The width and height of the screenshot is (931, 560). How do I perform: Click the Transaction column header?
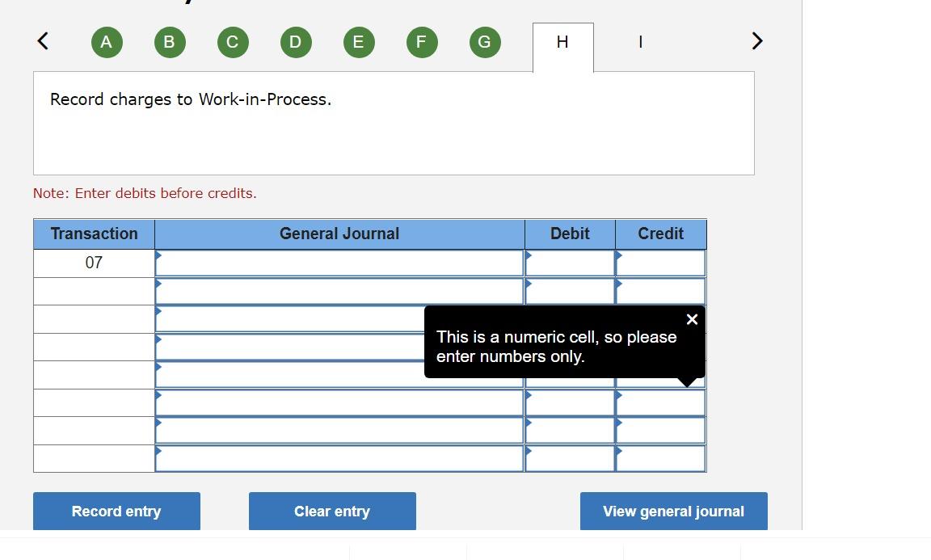pyautogui.click(x=94, y=234)
